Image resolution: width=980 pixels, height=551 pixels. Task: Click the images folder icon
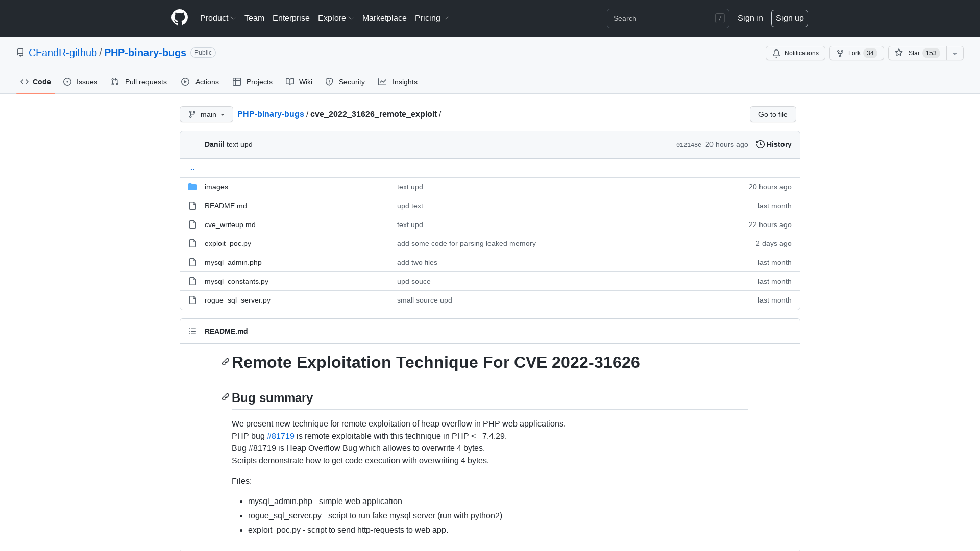pyautogui.click(x=192, y=187)
